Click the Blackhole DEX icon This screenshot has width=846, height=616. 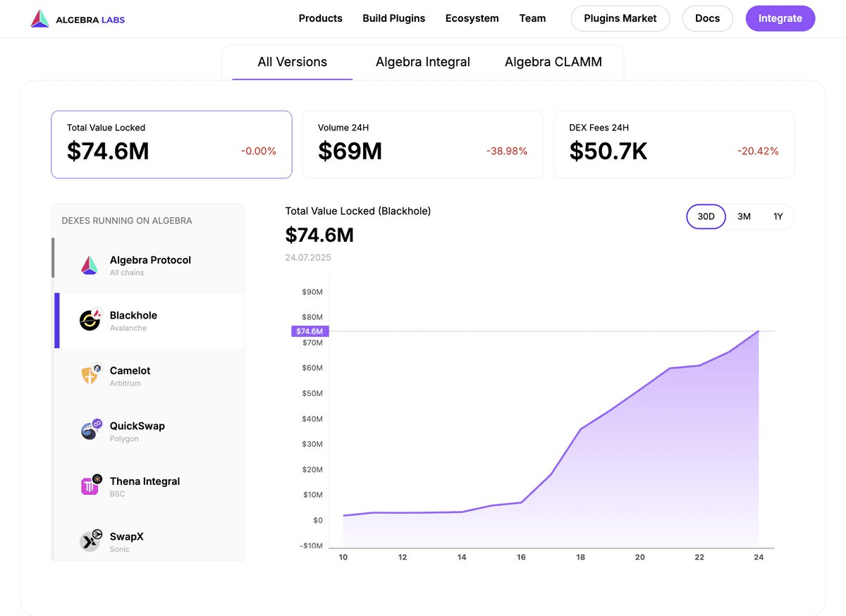click(x=90, y=321)
